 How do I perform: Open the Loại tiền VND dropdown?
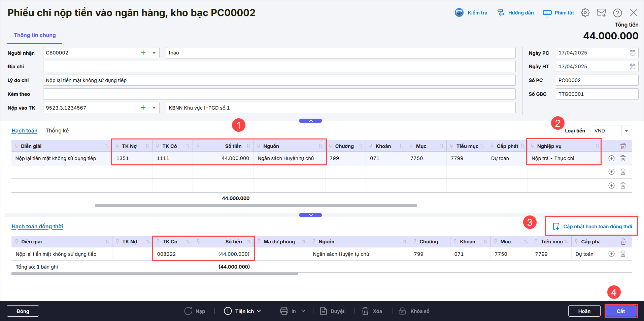click(x=626, y=131)
